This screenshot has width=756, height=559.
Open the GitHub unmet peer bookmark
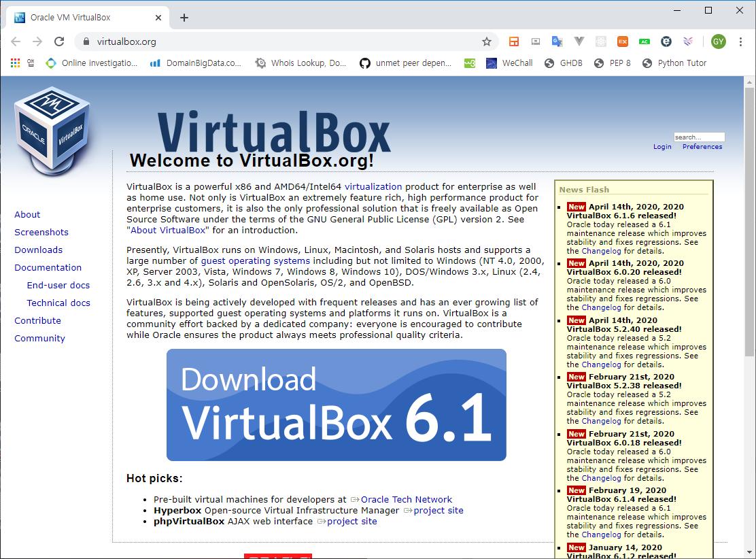pos(405,63)
